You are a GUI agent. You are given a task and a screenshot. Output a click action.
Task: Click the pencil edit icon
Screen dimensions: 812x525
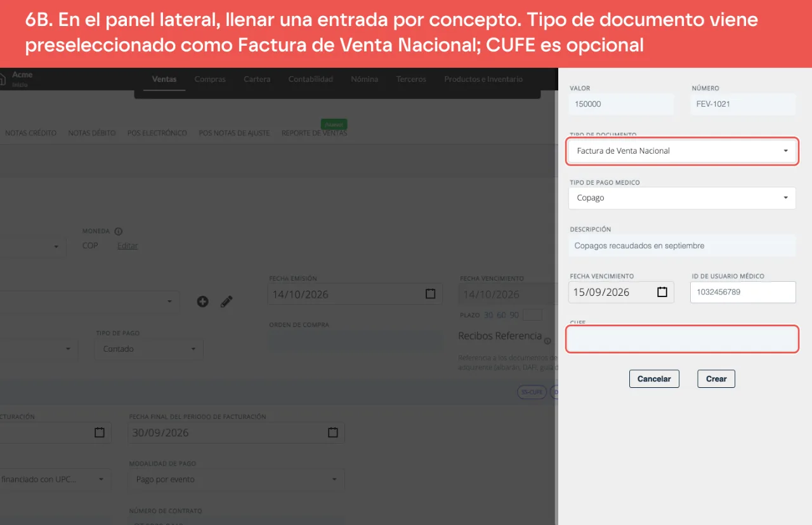[226, 302]
